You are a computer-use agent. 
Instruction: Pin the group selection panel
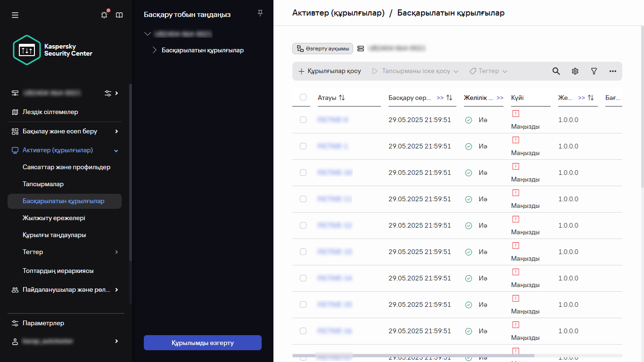[x=260, y=14]
